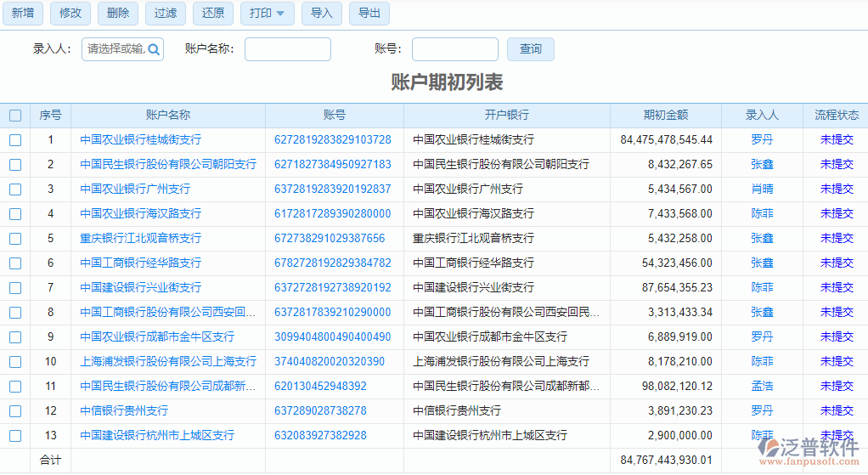This screenshot has width=868, height=475.
Task: Select the checkbox for row 13
Action: click(15, 436)
